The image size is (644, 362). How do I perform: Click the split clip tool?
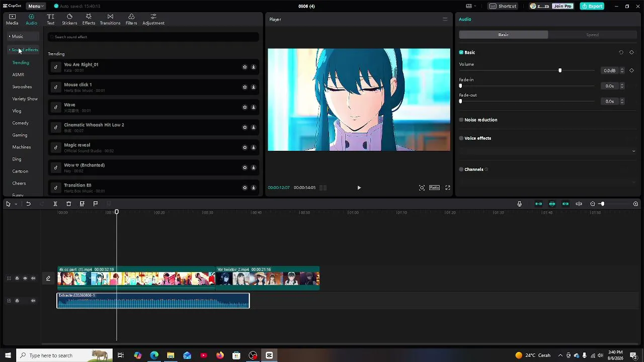point(55,204)
